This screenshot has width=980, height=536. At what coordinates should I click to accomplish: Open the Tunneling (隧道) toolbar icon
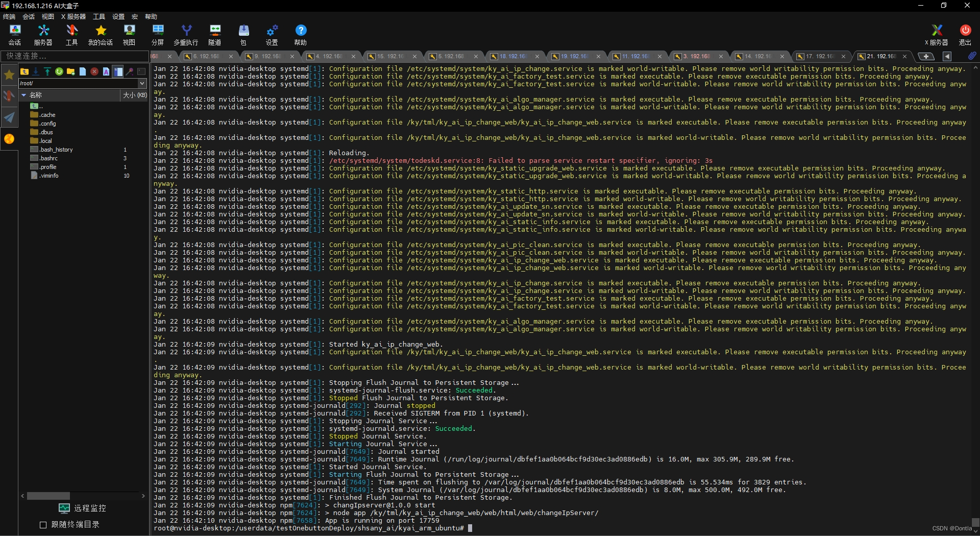215,35
